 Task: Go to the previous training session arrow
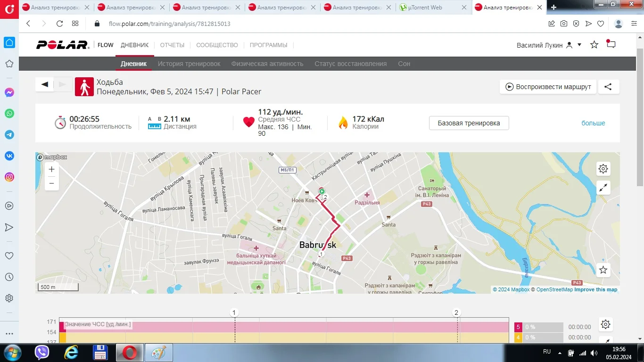pos(45,84)
